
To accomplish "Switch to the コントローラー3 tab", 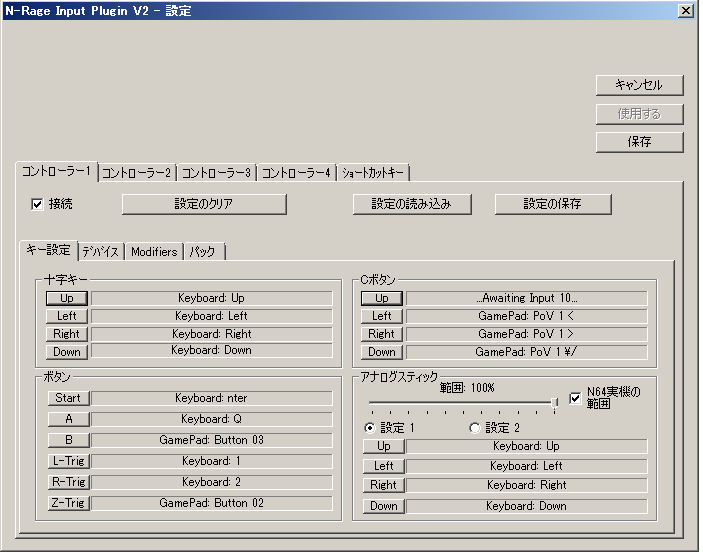I will (x=217, y=173).
